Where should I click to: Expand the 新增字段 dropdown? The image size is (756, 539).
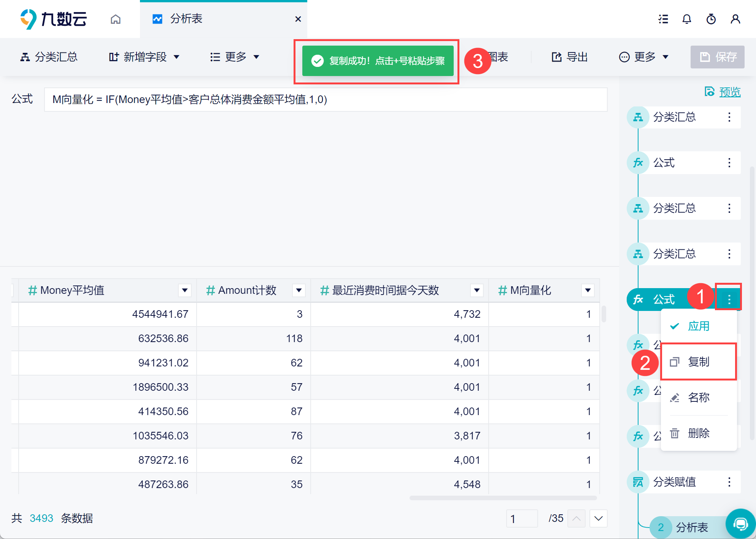coord(144,57)
